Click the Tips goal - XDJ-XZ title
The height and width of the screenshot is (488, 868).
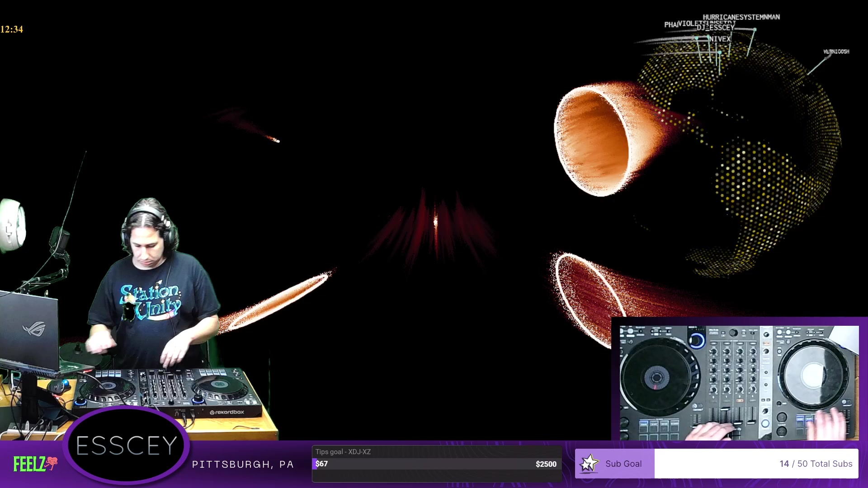[343, 452]
